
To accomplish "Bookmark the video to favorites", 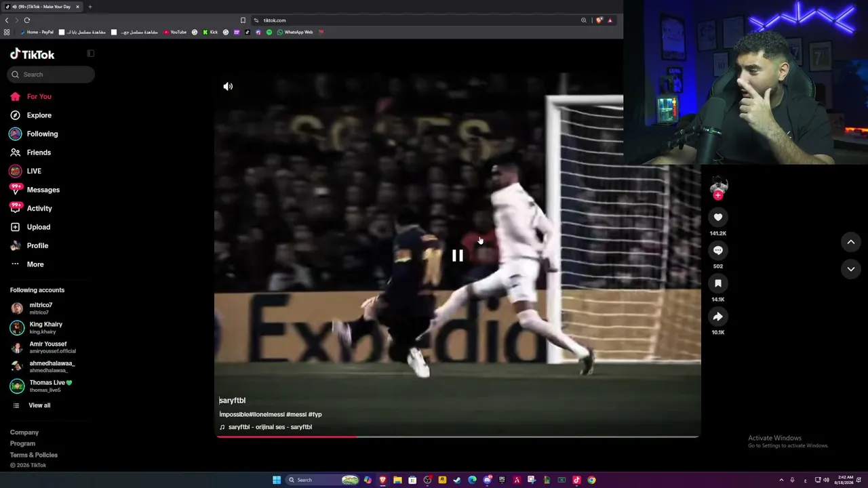I will pyautogui.click(x=718, y=283).
